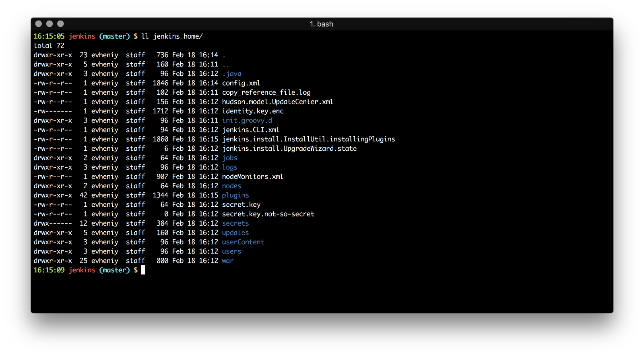The width and height of the screenshot is (644, 357).
Task: Click the war directory name
Action: [228, 261]
